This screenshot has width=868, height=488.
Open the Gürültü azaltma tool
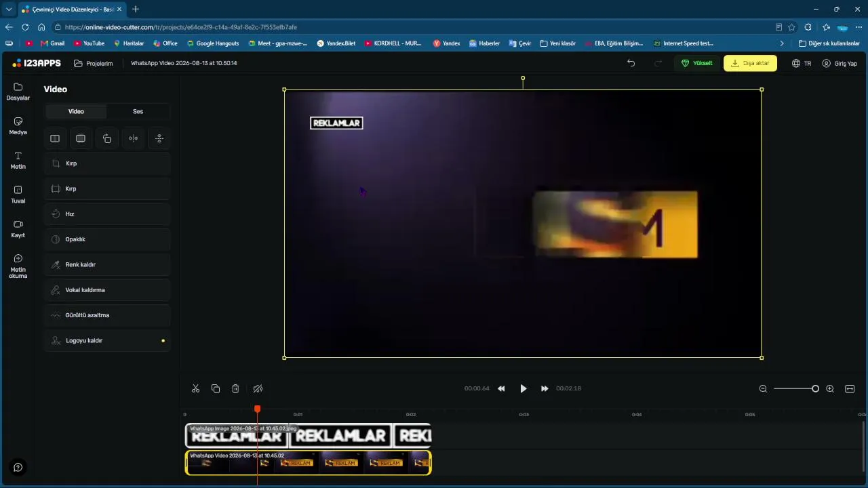(x=108, y=315)
